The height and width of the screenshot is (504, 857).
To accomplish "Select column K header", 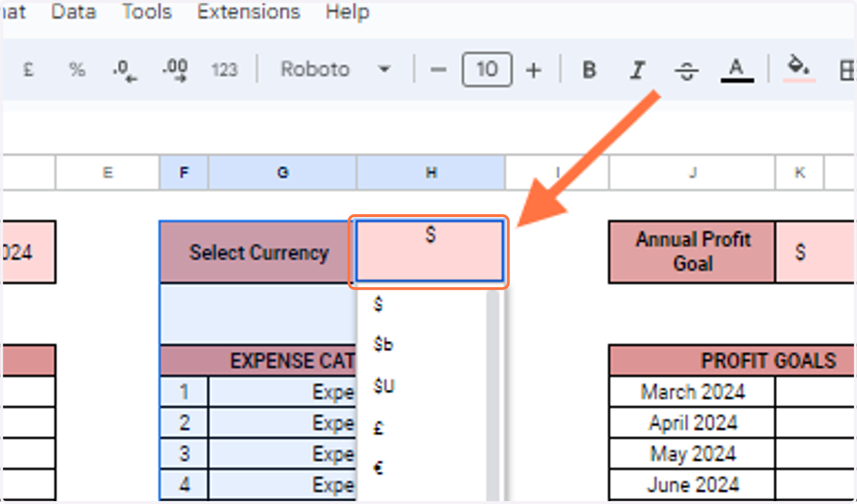I will 800,173.
